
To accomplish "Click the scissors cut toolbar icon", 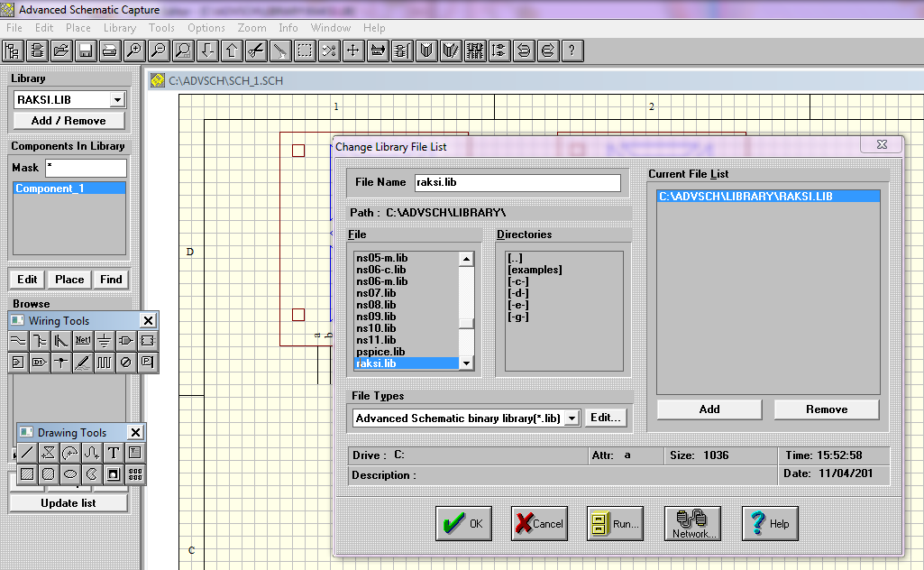I will pos(256,51).
